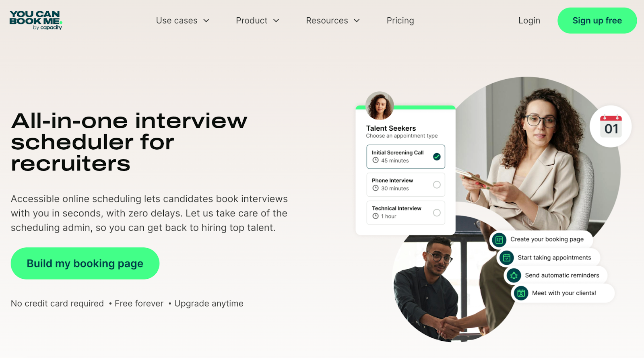Expand the Use cases dropdown chevron
Screen dimensions: 644x358
click(x=206, y=21)
